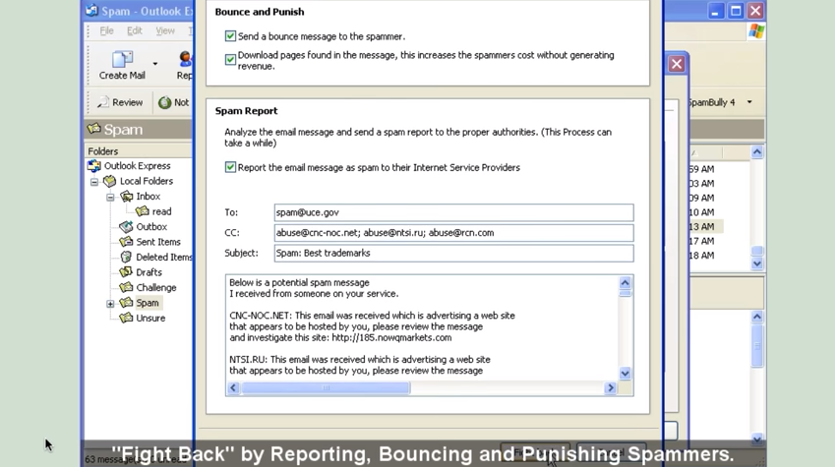This screenshot has height=467, width=835.
Task: Click the Not spam toolbar button
Action: click(174, 102)
